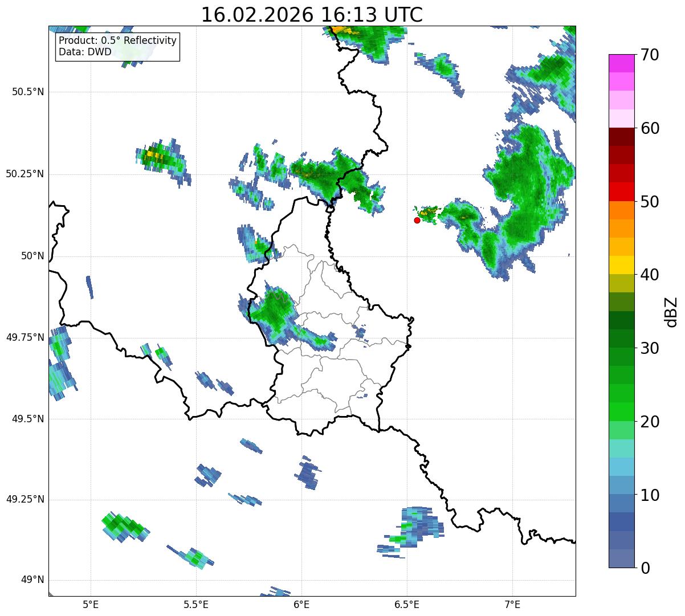The image size is (685, 616).
Task: Click the "Product: 0.5° Reflectivity" text
Action: 117,41
